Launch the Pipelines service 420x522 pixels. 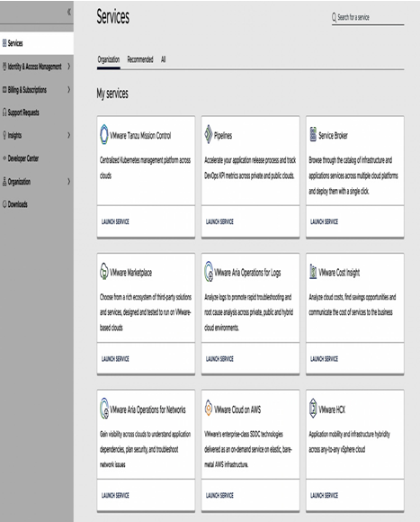[219, 221]
